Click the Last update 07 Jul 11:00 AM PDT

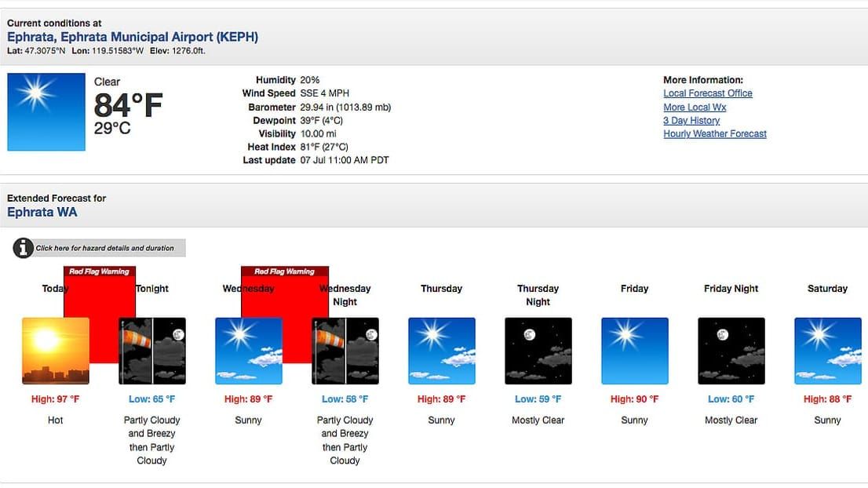pos(345,161)
